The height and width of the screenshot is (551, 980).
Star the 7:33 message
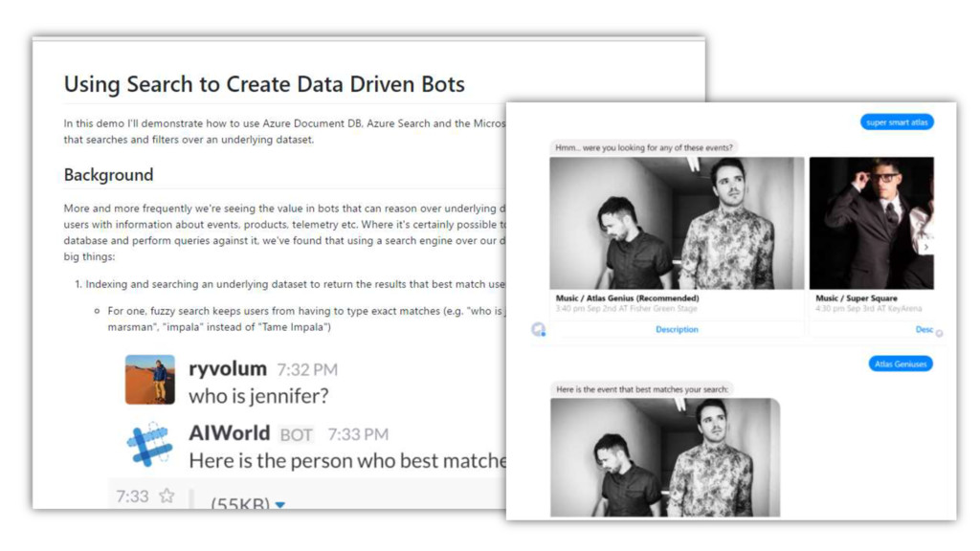pos(167,496)
